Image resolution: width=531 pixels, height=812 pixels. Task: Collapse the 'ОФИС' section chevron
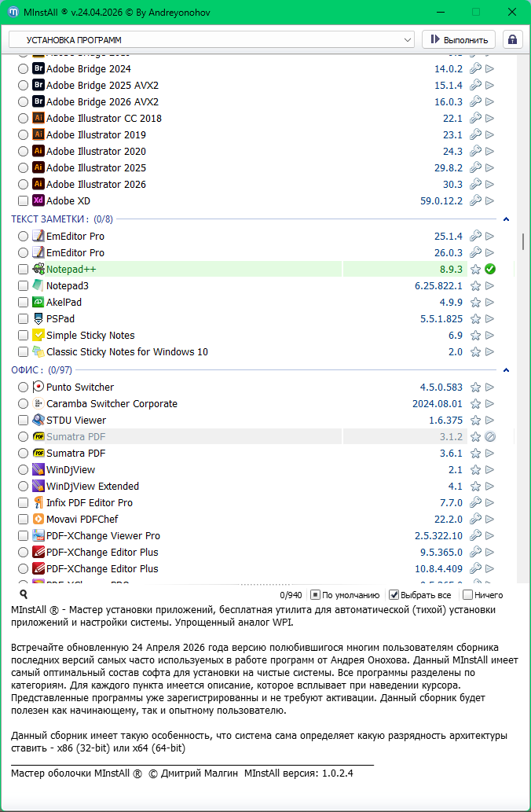[x=506, y=370]
